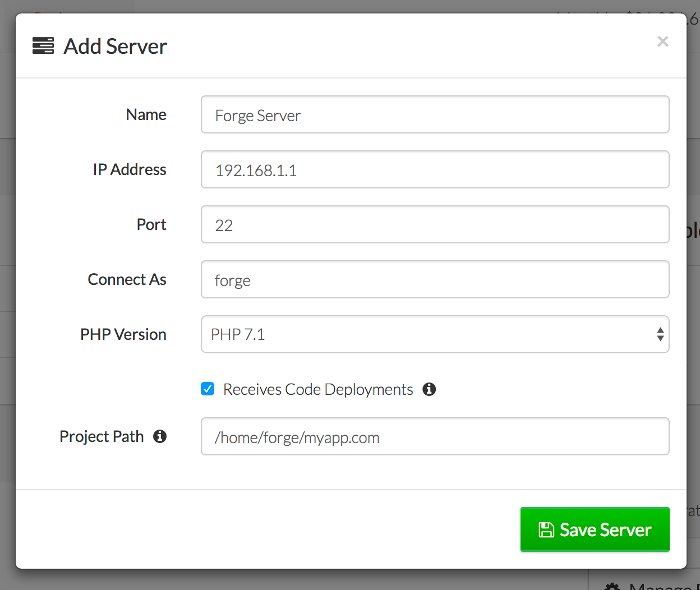Select the Port field showing 22
Image resolution: width=700 pixels, height=590 pixels.
(435, 224)
